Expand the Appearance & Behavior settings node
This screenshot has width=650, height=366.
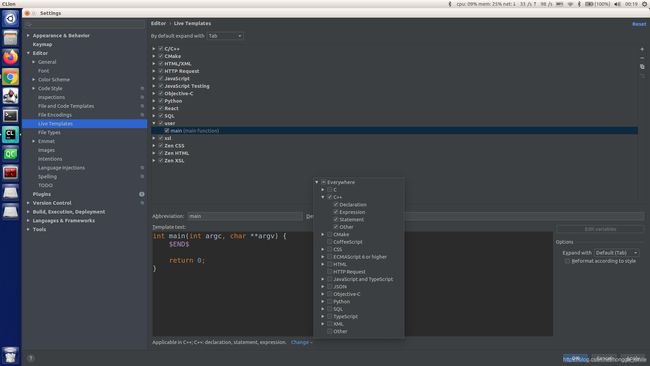tap(28, 36)
